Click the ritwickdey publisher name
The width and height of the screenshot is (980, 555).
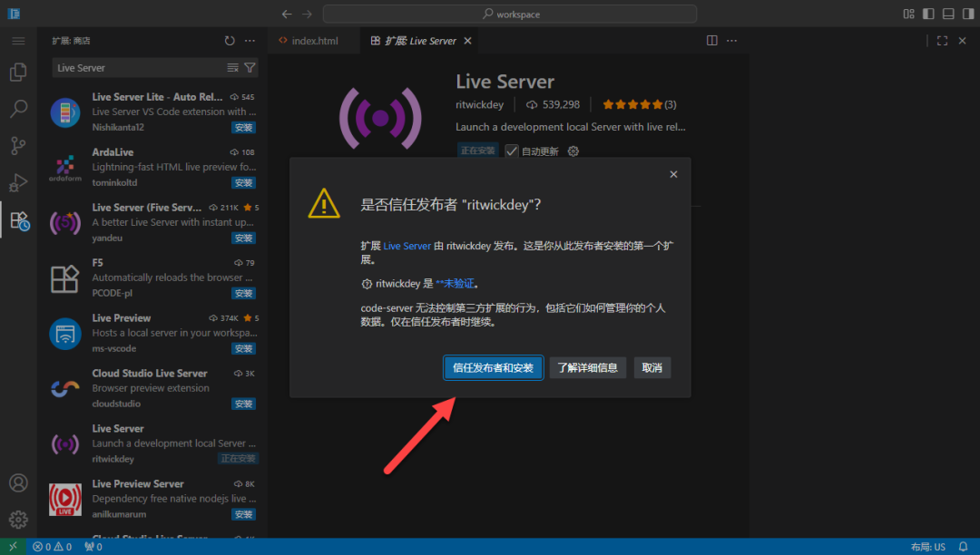(479, 104)
